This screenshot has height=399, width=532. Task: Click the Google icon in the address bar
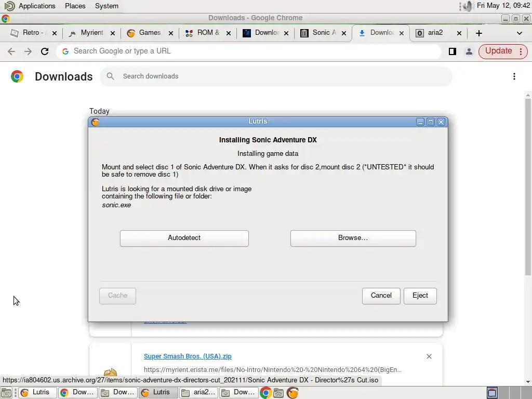point(65,51)
